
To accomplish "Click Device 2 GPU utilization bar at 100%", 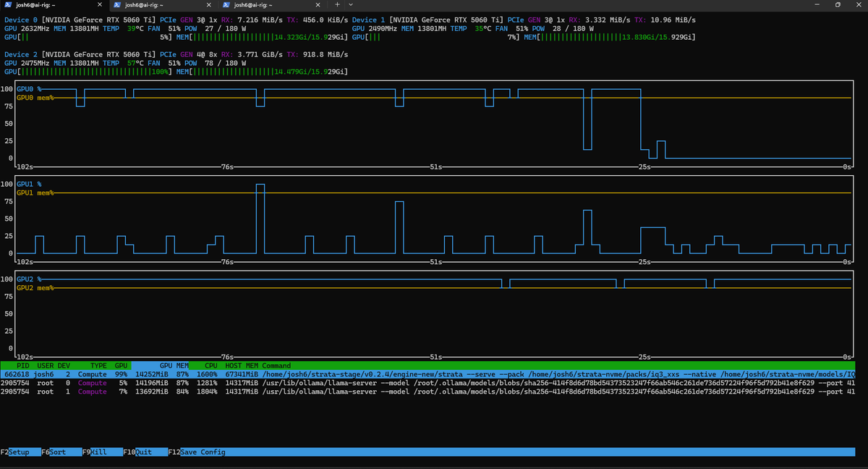I will coord(88,72).
